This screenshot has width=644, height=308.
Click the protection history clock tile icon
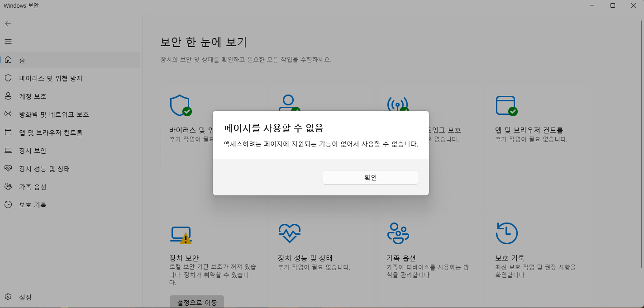[507, 233]
